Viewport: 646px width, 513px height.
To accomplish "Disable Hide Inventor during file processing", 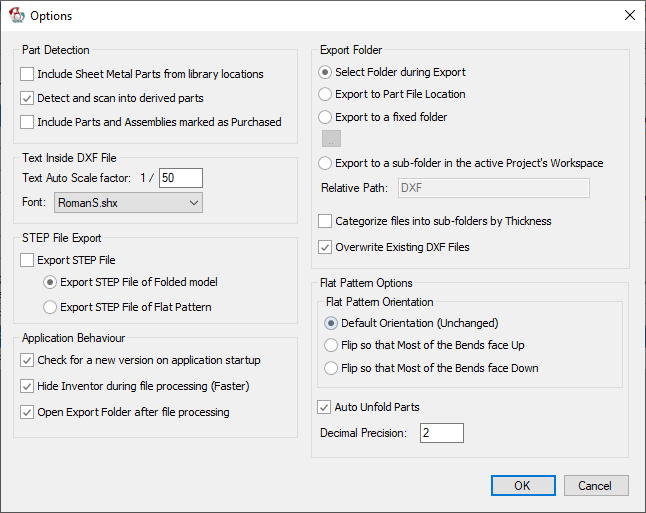I will point(28,386).
